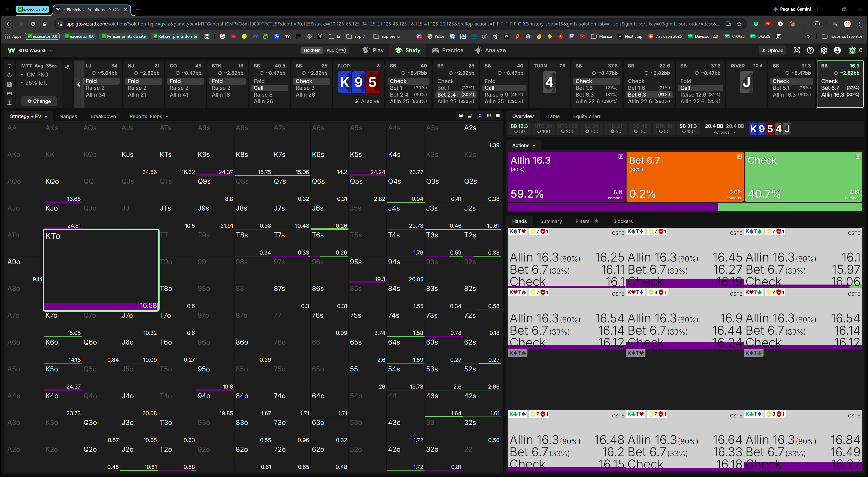Click the copy icon beside Filters

[596, 221]
